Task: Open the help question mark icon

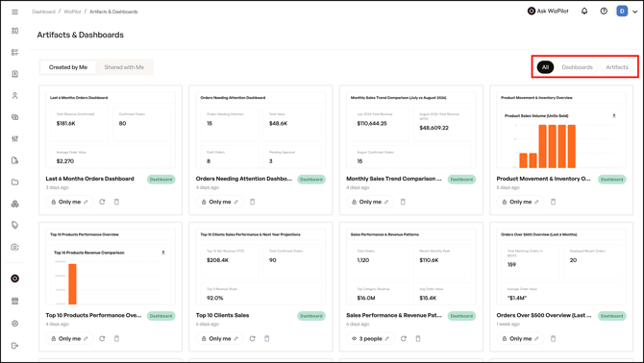Action: coord(604,12)
